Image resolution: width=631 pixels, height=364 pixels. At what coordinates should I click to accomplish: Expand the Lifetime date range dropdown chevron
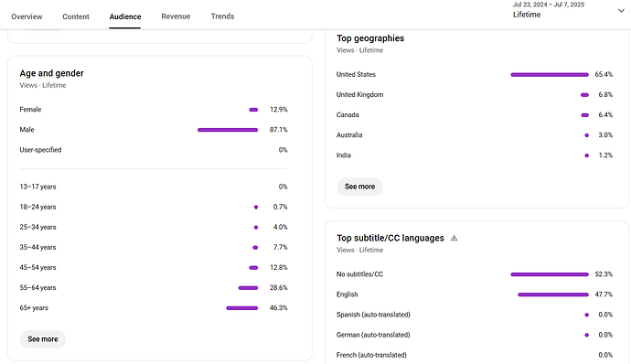[x=621, y=11]
